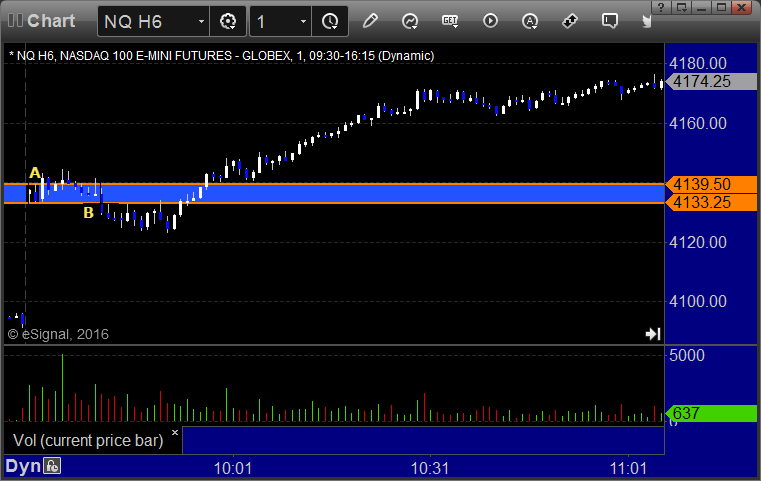Click the chart header NQ H6 NASDAQ description
This screenshot has width=761, height=481.
221,56
